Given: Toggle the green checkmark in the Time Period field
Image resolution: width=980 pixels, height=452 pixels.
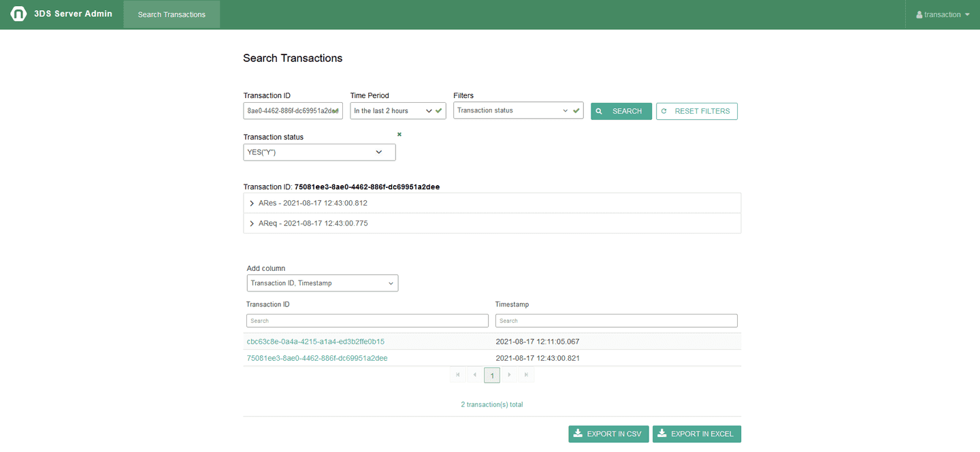Looking at the screenshot, I should pos(438,110).
